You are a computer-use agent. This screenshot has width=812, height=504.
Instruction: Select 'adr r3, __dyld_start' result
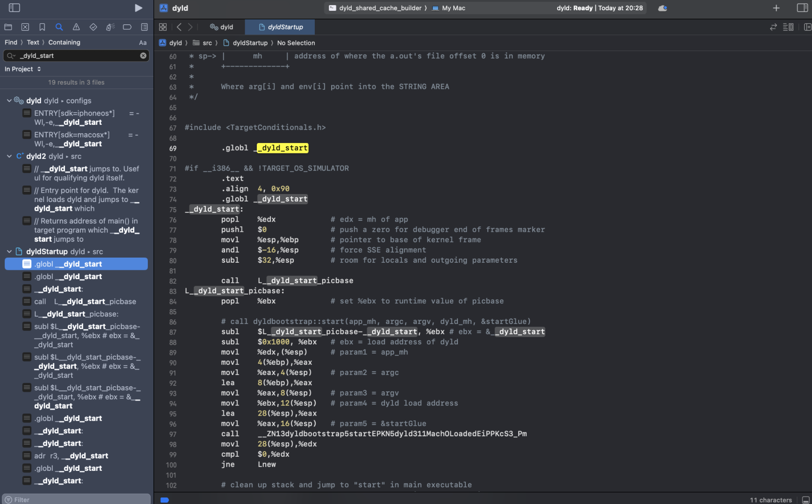pyautogui.click(x=76, y=456)
